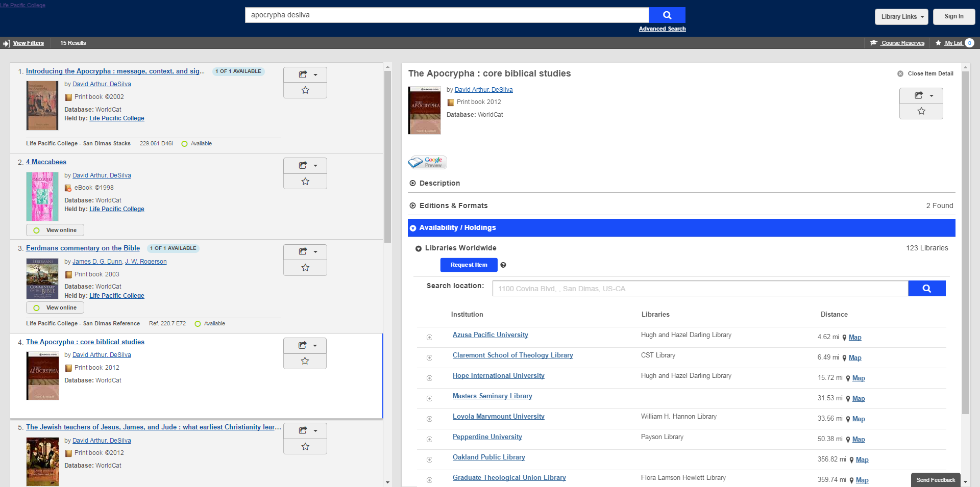Click the Introducing the Apocrypha cover thumbnail
980x487 pixels.
point(42,106)
